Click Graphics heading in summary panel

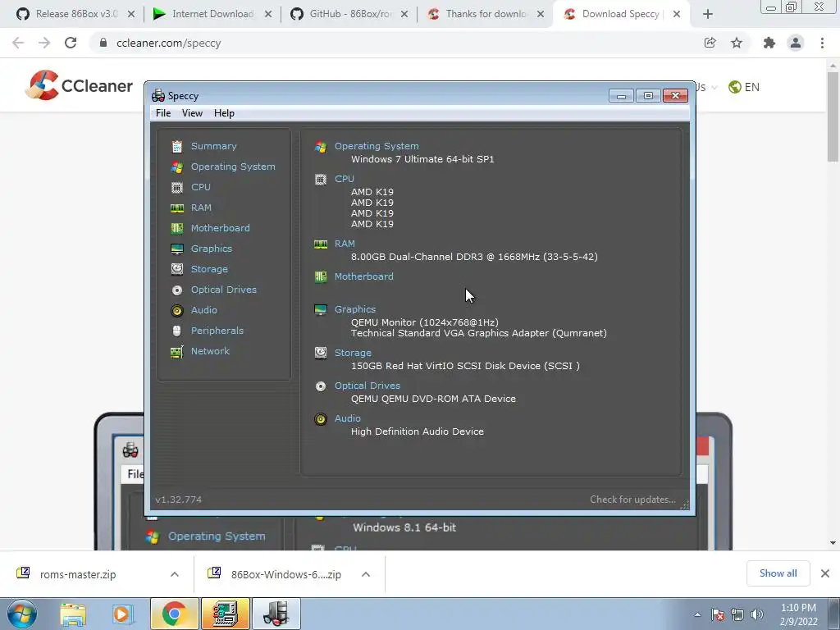pyautogui.click(x=355, y=309)
